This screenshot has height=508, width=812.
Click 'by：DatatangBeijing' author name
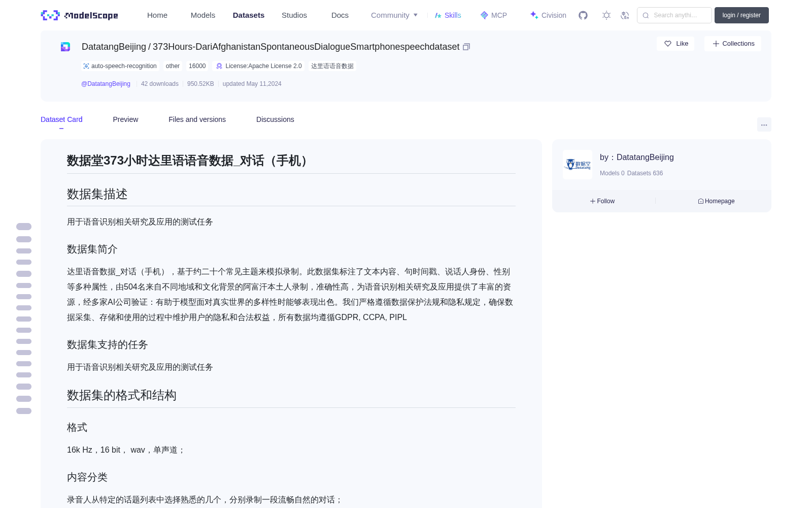(637, 157)
